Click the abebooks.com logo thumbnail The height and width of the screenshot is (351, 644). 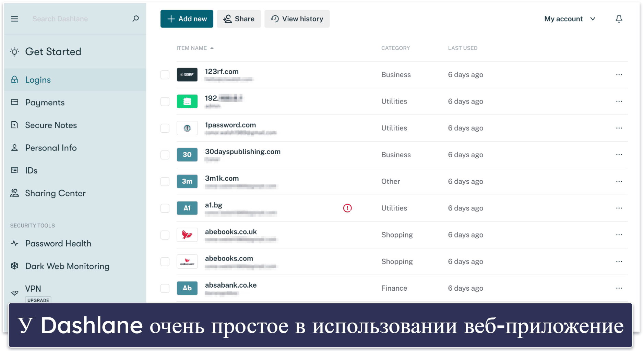click(x=187, y=262)
